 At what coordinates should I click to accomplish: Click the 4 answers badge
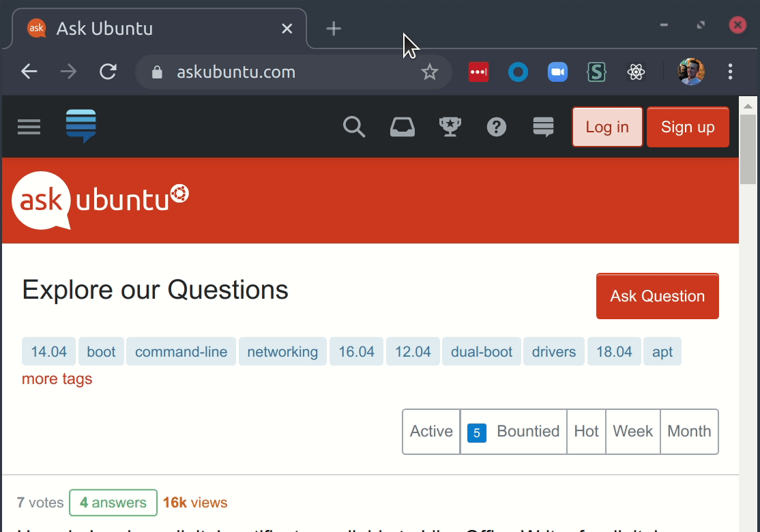[x=113, y=503]
